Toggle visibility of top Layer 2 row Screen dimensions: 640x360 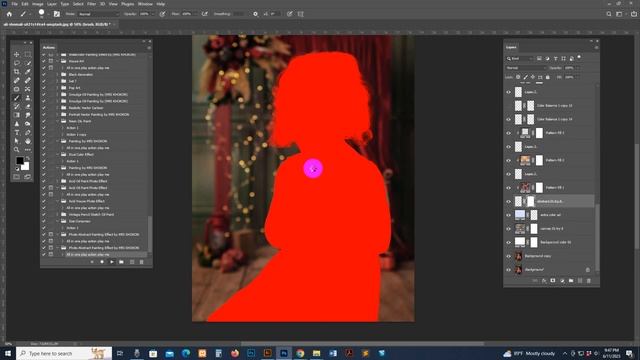coord(509,92)
